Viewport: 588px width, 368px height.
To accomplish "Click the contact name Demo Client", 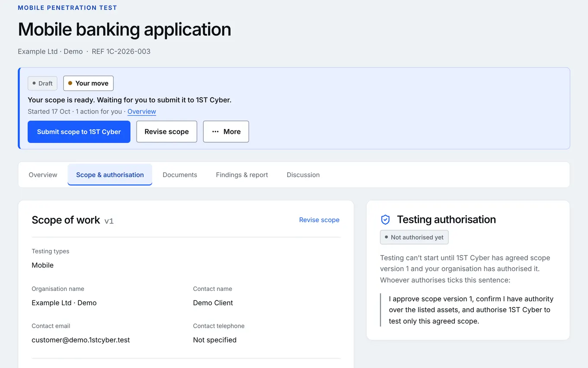I will click(x=213, y=303).
